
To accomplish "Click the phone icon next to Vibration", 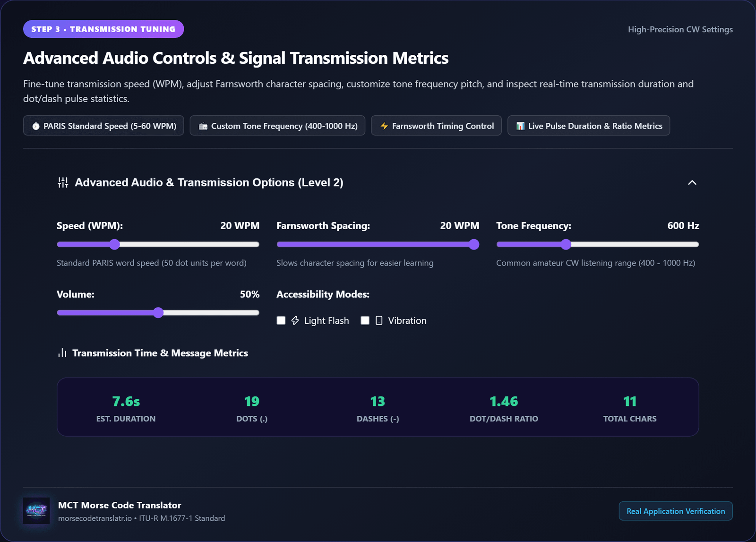I will tap(379, 320).
